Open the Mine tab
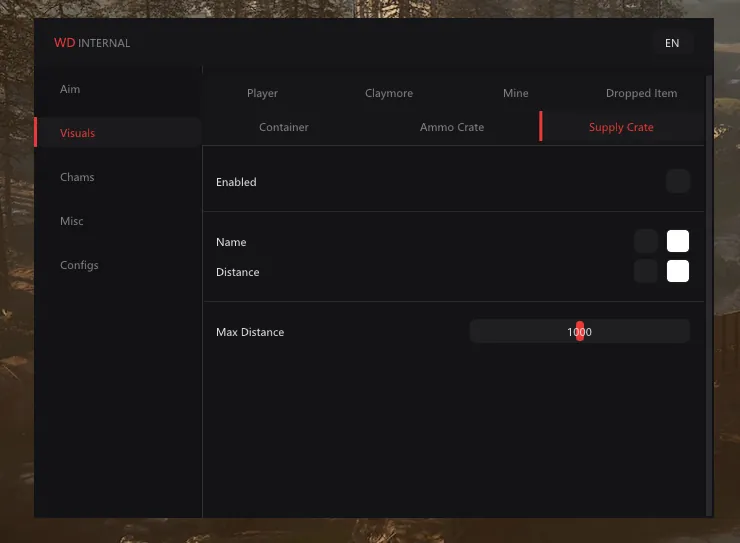This screenshot has width=740, height=543. coord(515,93)
